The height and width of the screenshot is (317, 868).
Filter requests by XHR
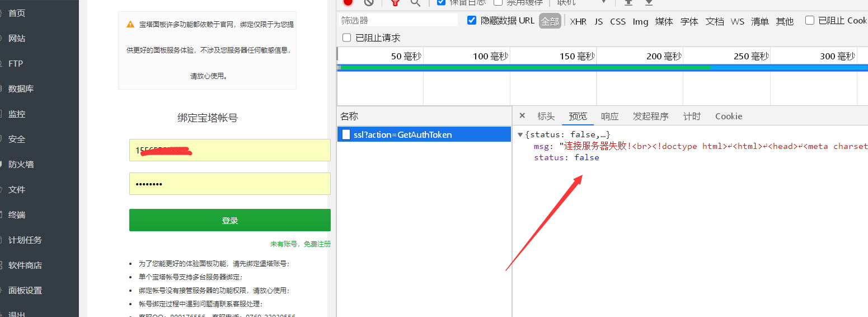[578, 21]
